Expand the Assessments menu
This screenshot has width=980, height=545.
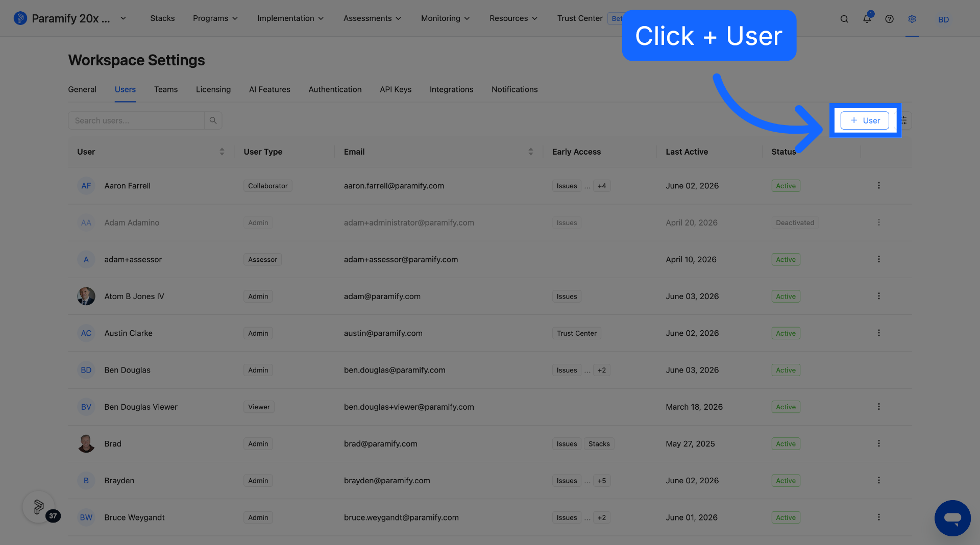point(372,18)
